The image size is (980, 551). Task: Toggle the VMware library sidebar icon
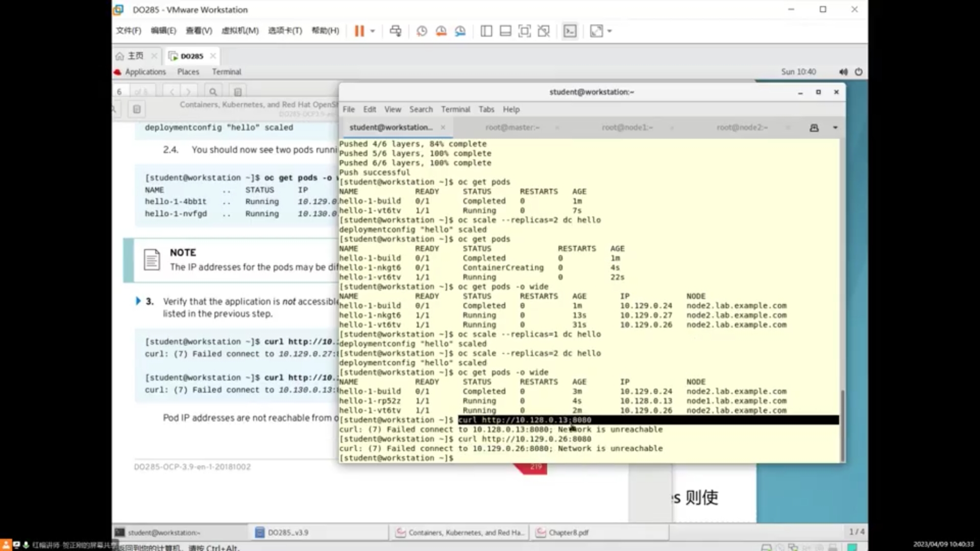tap(486, 31)
